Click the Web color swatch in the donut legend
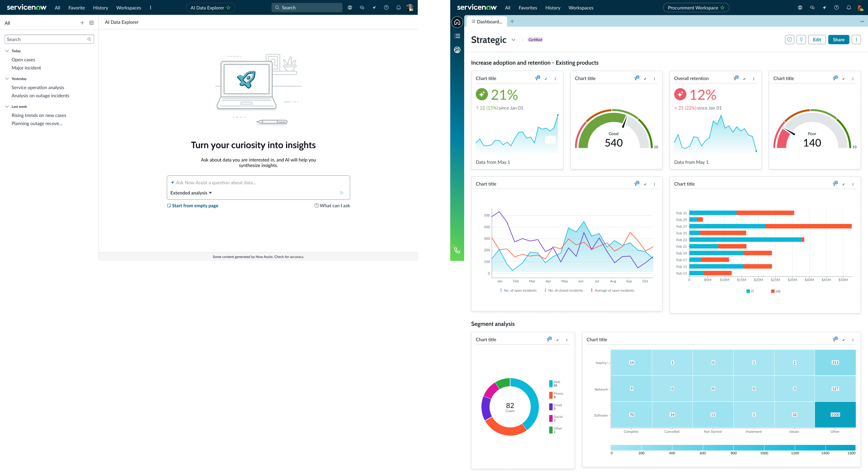The height and width of the screenshot is (476, 868). tap(551, 384)
